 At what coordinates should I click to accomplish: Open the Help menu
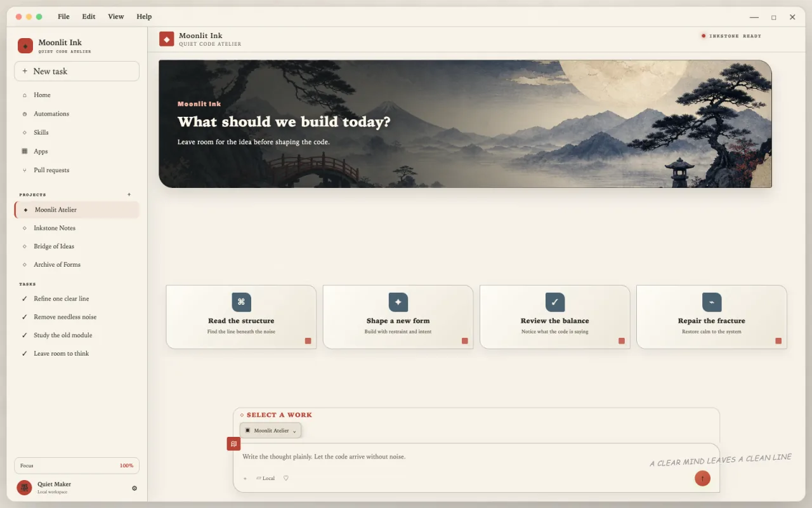pyautogui.click(x=144, y=17)
